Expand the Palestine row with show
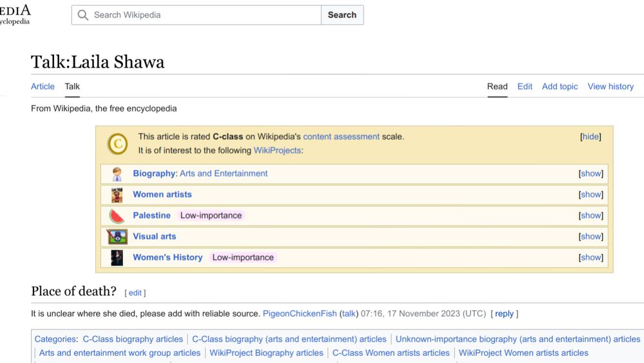This screenshot has height=363, width=644. pos(591,216)
